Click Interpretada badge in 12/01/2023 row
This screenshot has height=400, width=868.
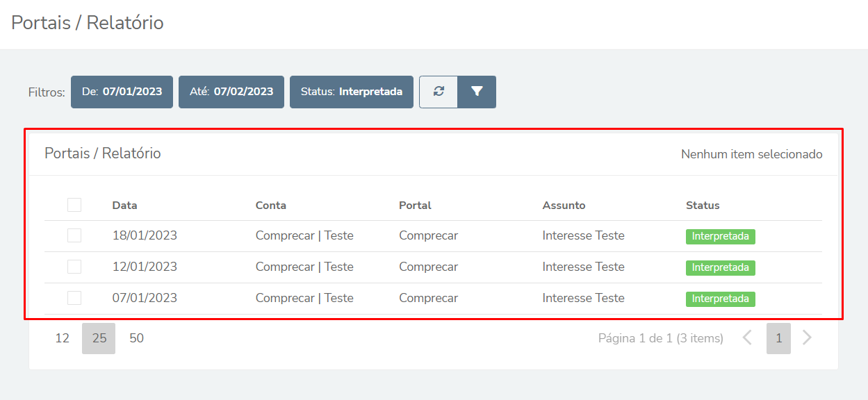click(721, 267)
